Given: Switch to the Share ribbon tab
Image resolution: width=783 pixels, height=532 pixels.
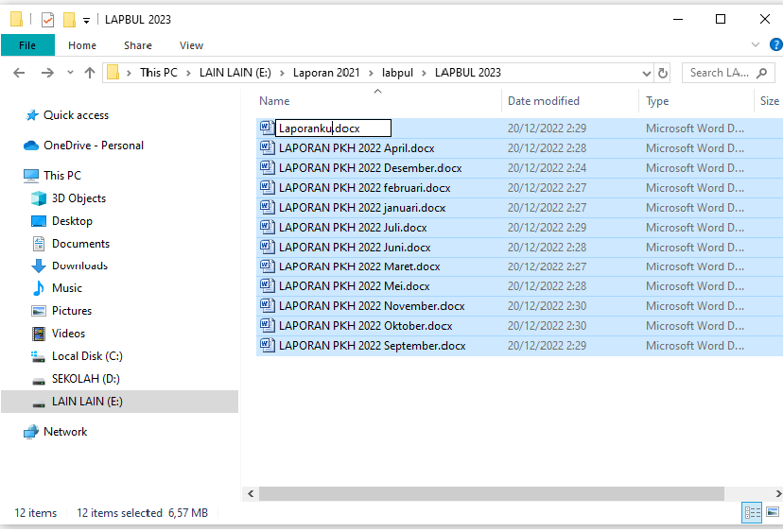Looking at the screenshot, I should click(138, 45).
